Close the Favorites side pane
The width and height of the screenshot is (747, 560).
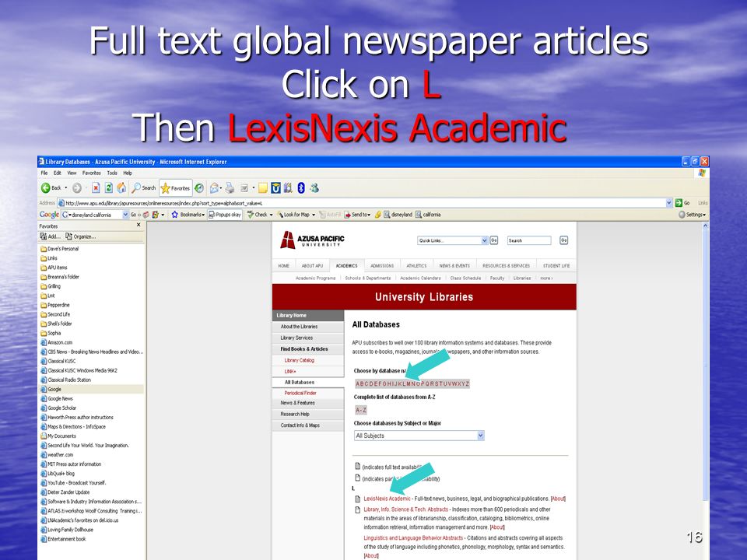click(139, 225)
